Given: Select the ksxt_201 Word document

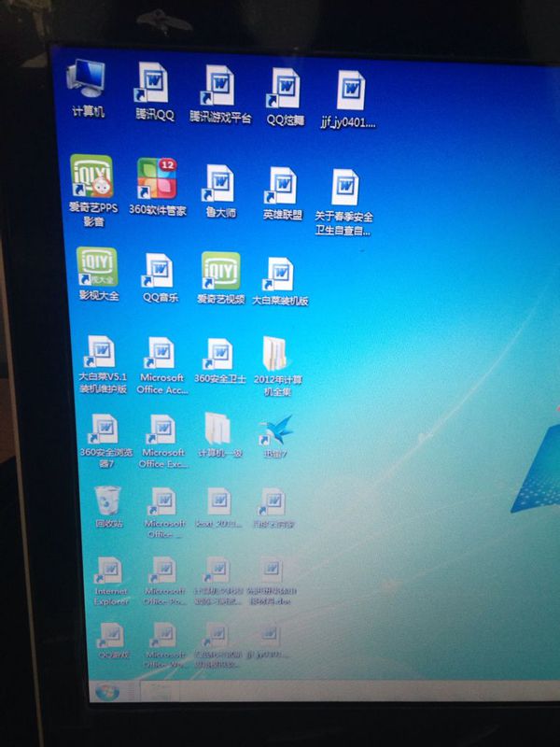Looking at the screenshot, I should tap(219, 508).
